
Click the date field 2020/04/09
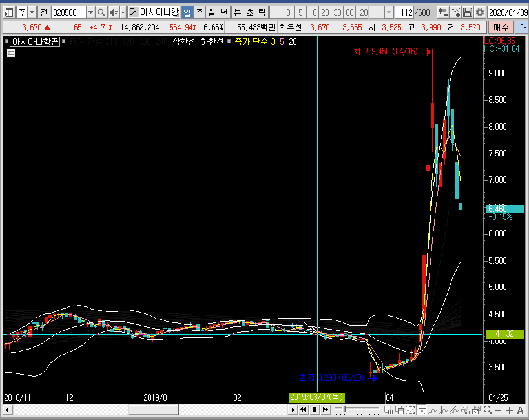508,13
